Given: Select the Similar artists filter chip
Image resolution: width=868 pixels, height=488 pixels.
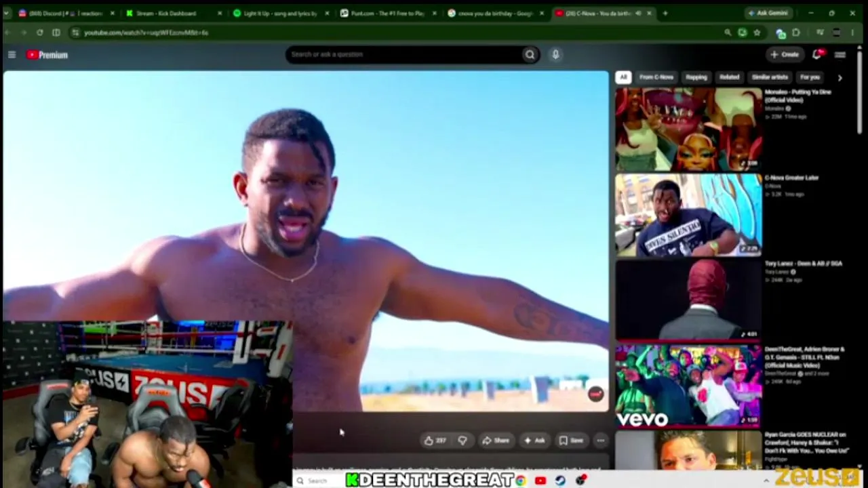Looking at the screenshot, I should coord(770,77).
